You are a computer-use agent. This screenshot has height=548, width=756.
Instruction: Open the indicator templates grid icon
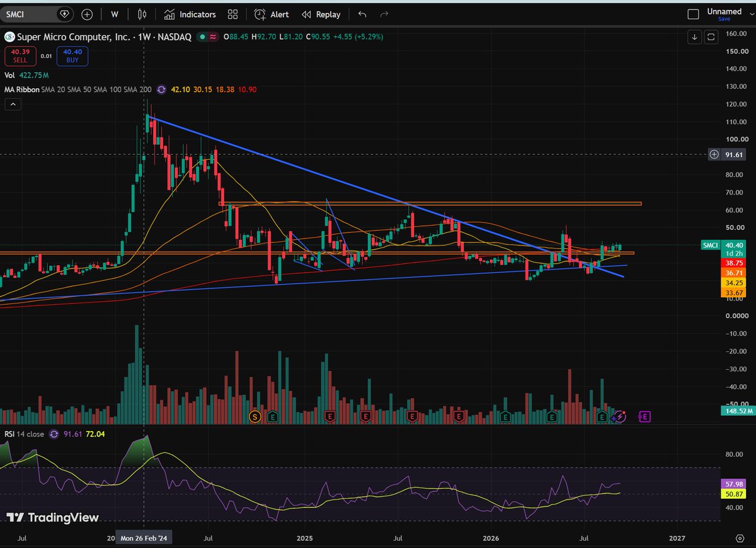(x=233, y=14)
